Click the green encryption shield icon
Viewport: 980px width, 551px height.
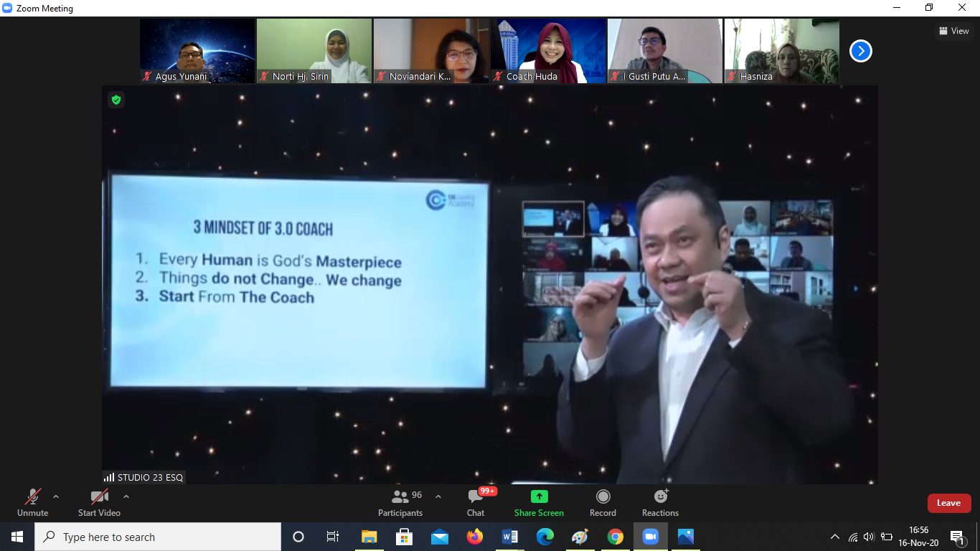coord(116,100)
